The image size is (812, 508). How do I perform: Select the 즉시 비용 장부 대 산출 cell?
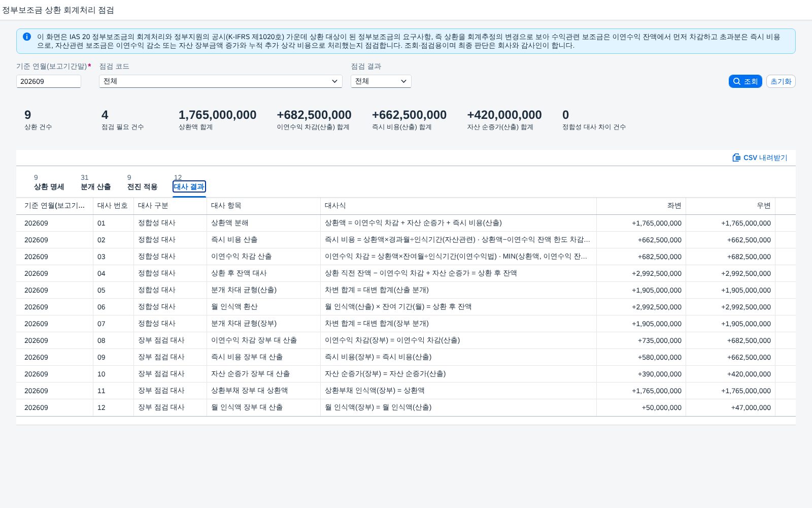coord(263,357)
